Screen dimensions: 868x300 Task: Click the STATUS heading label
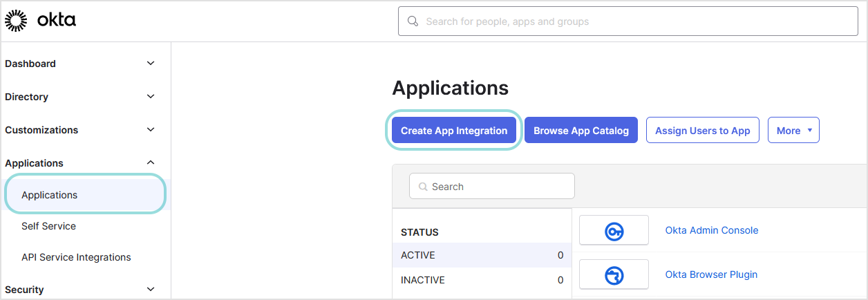tap(419, 232)
